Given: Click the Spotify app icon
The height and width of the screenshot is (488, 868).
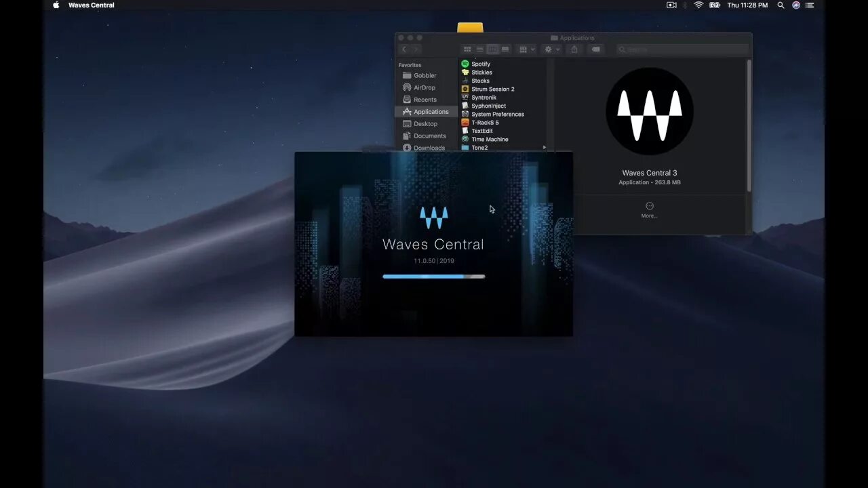Looking at the screenshot, I should pos(465,64).
